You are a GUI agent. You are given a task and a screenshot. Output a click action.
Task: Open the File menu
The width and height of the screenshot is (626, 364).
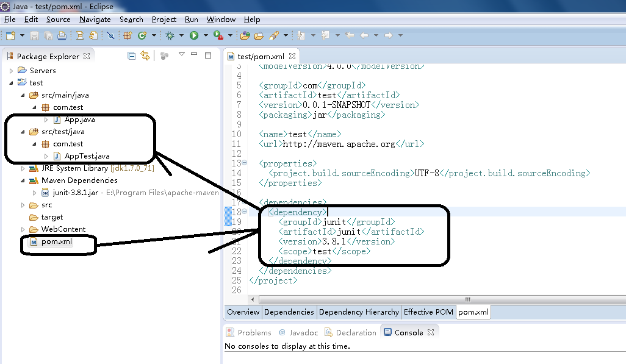point(10,20)
